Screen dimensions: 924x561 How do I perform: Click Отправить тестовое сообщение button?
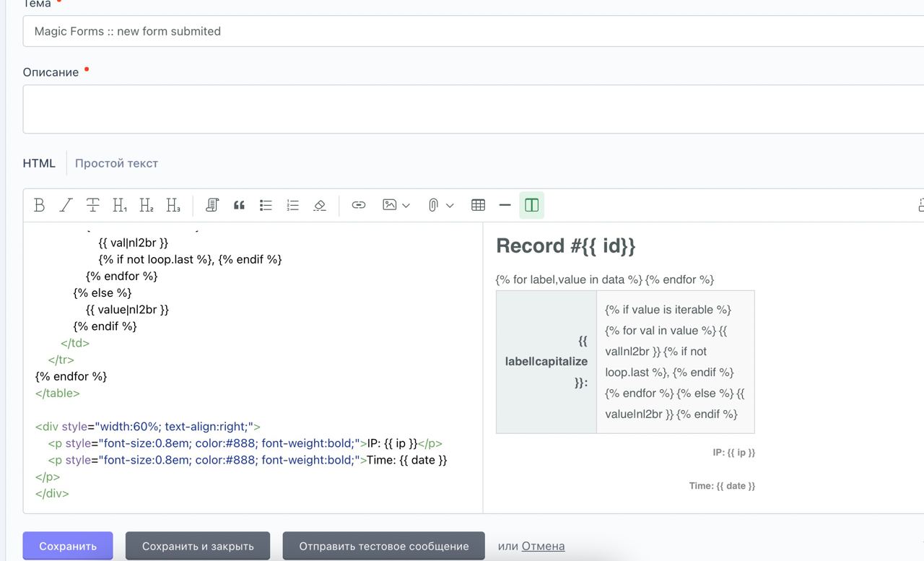click(384, 546)
